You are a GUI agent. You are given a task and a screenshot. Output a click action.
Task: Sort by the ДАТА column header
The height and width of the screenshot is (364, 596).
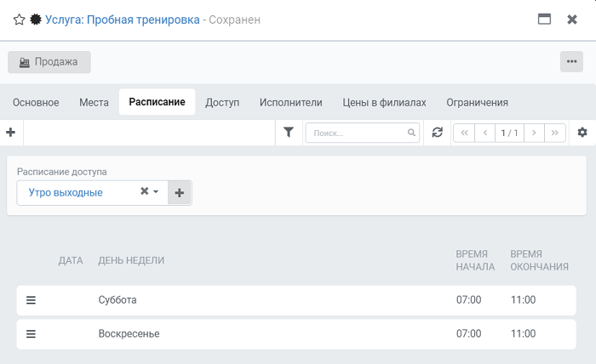click(71, 260)
